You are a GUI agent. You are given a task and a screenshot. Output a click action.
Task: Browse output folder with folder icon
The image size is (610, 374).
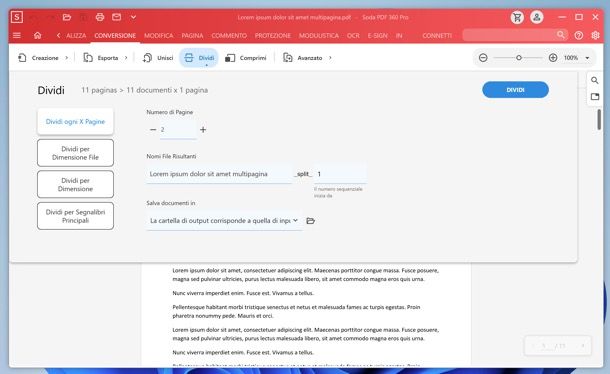(310, 221)
